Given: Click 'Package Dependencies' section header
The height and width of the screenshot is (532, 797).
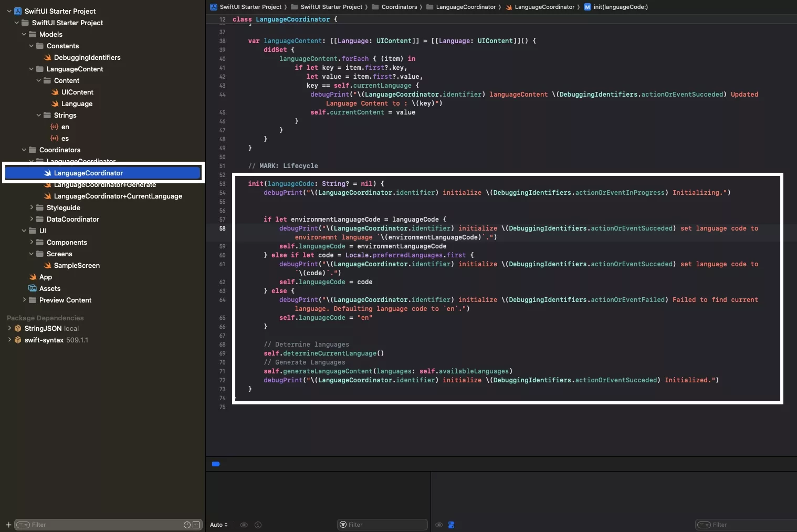Looking at the screenshot, I should point(45,318).
